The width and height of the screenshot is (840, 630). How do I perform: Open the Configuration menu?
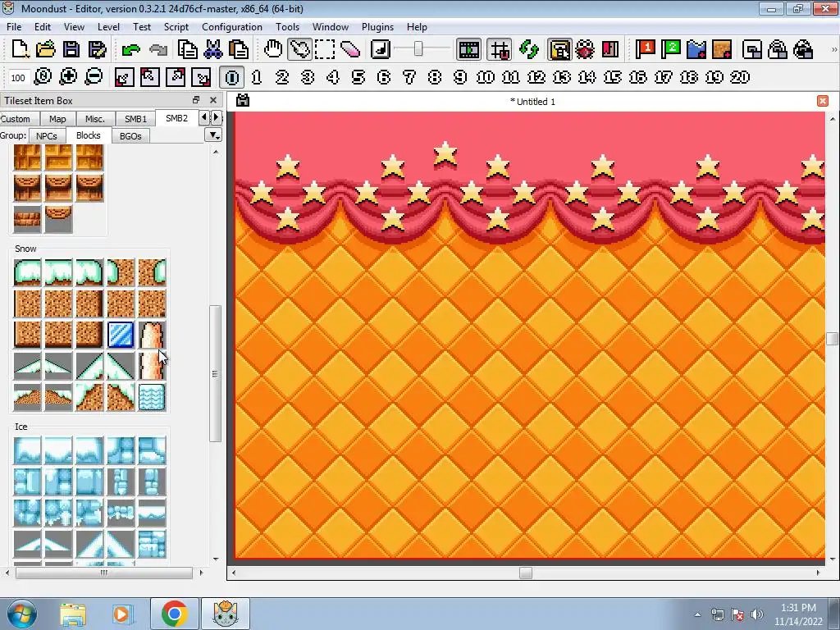point(232,27)
